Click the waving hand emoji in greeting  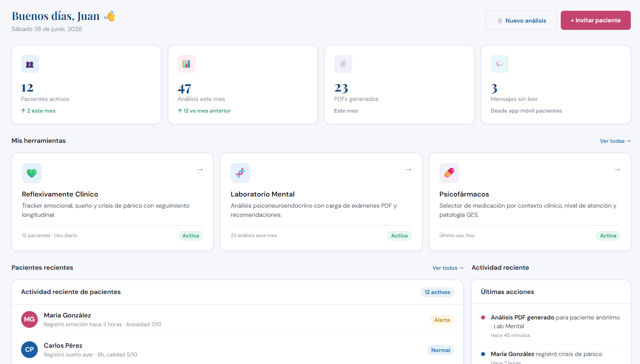click(x=110, y=16)
